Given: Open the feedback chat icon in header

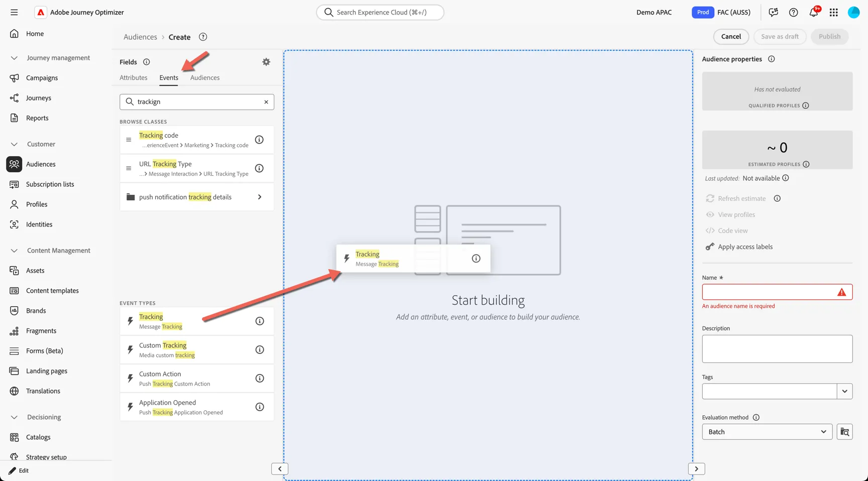Looking at the screenshot, I should [774, 12].
